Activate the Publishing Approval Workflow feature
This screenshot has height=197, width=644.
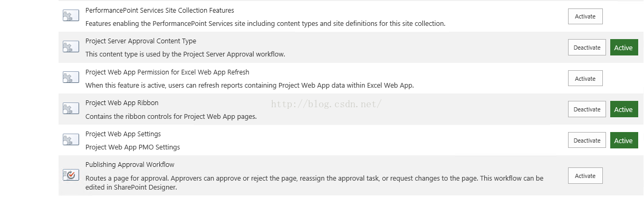tap(585, 175)
